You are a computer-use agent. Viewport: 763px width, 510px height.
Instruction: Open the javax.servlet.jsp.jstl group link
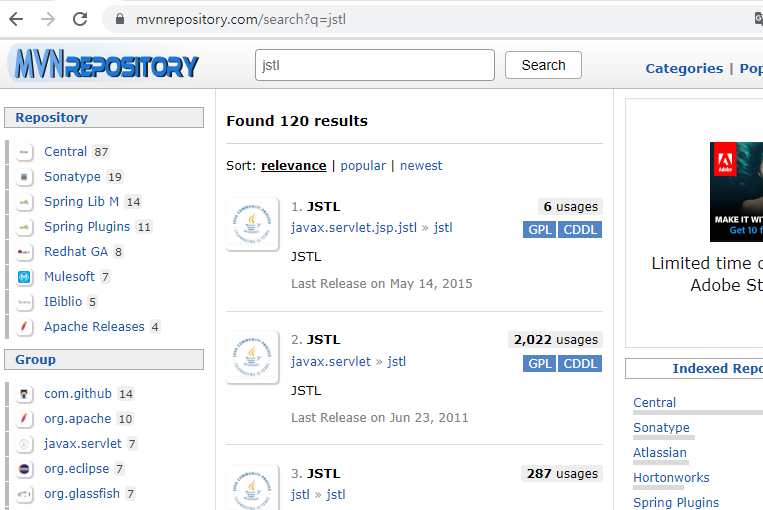coord(354,228)
